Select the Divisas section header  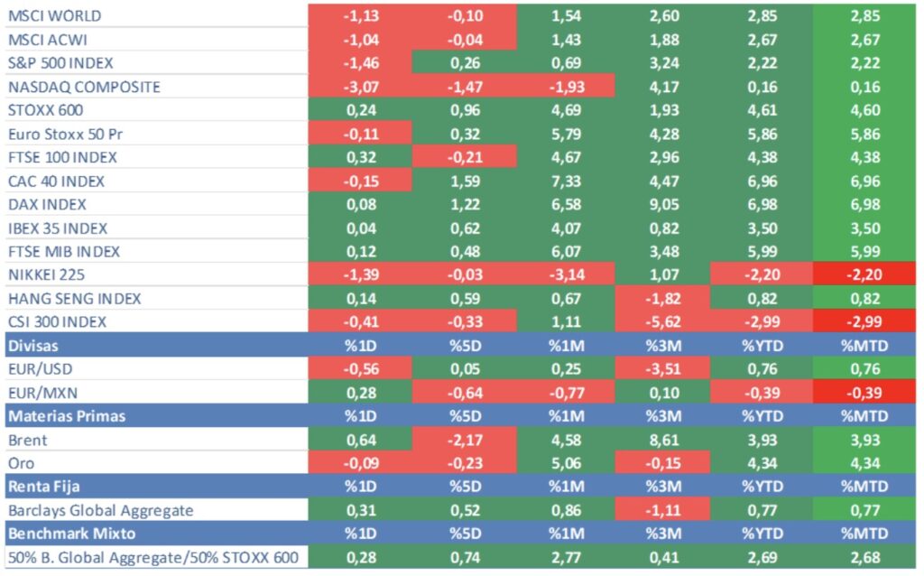32,346
